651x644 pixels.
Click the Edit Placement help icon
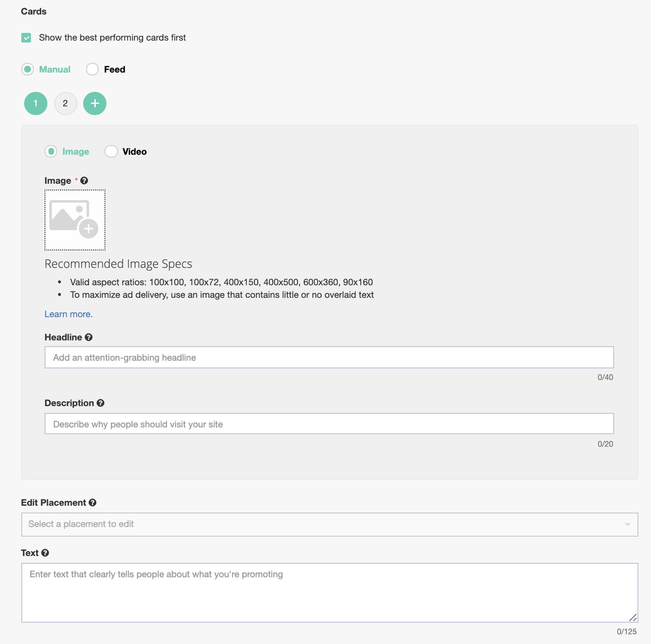92,502
